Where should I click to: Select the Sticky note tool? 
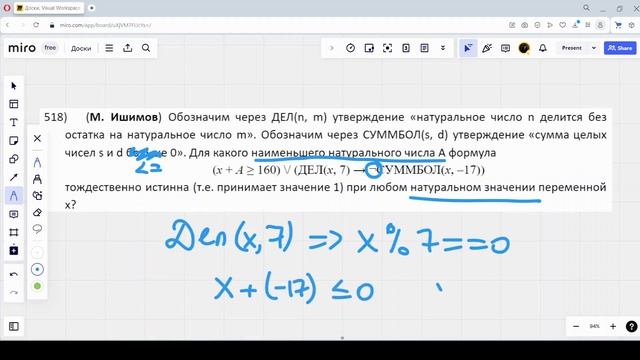[x=14, y=141]
